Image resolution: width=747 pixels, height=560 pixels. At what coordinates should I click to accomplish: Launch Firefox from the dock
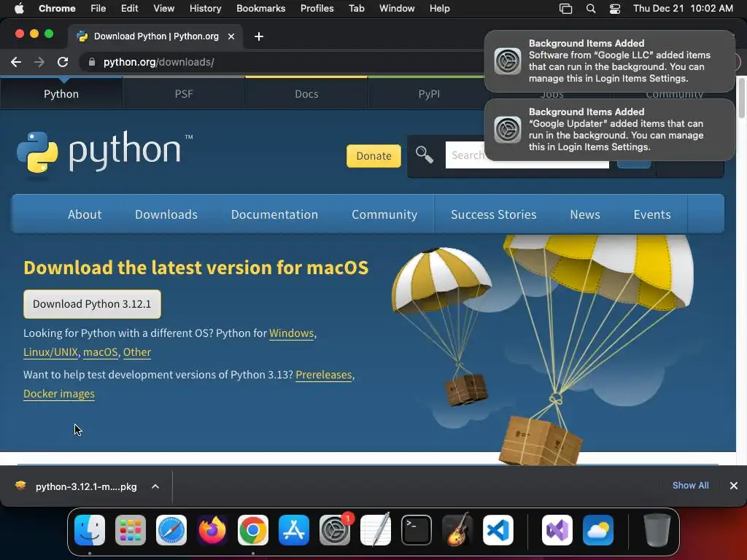[x=212, y=530]
